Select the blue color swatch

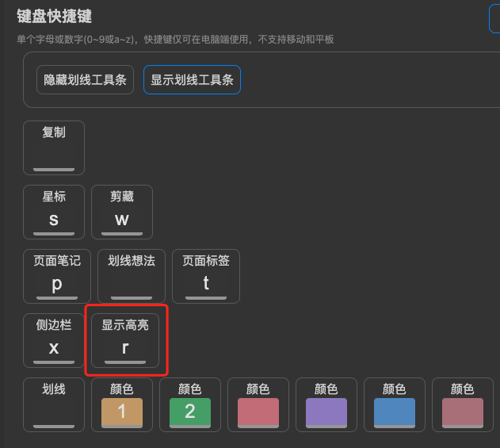coord(395,412)
